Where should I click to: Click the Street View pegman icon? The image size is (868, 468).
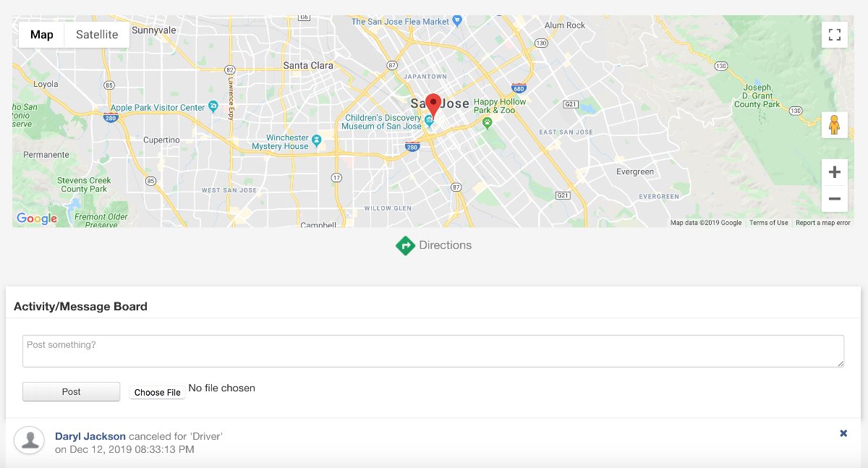[x=835, y=125]
